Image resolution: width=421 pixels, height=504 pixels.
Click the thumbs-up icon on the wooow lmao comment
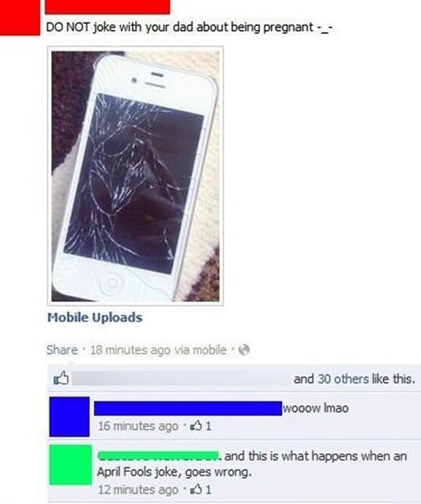[x=196, y=426]
